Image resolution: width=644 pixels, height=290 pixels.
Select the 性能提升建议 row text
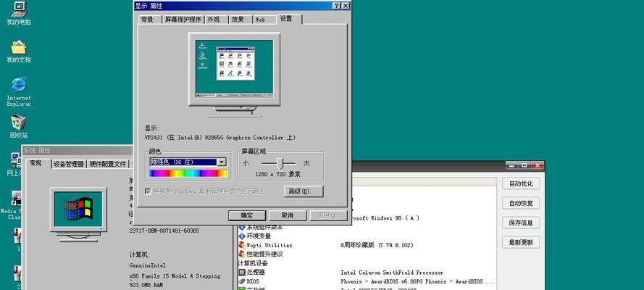click(265, 254)
